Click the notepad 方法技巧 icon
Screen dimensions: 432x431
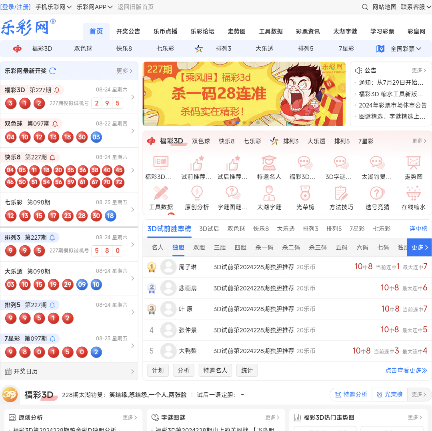pyautogui.click(x=341, y=193)
